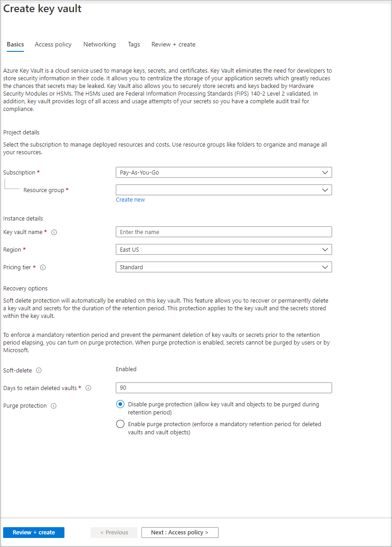Click the Soft-delete info icon
392x547 pixels.
pyautogui.click(x=38, y=370)
